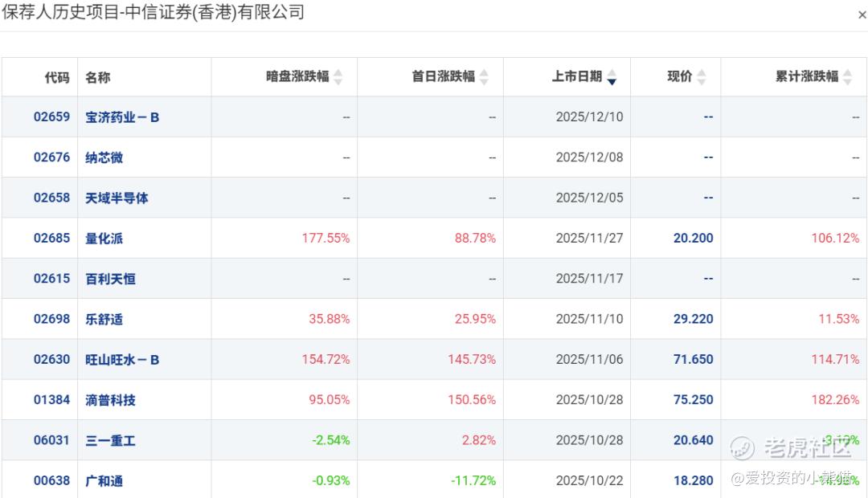Open stock code 02630
The height and width of the screenshot is (498, 868).
pos(51,359)
